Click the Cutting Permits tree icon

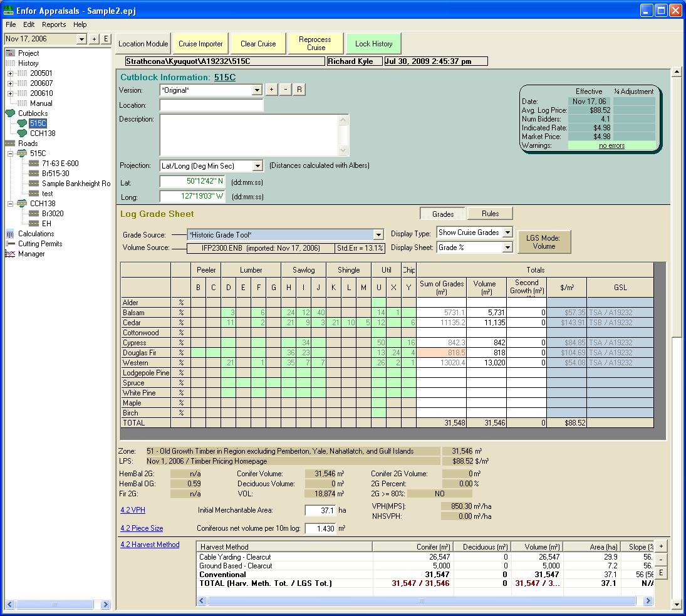pos(10,244)
